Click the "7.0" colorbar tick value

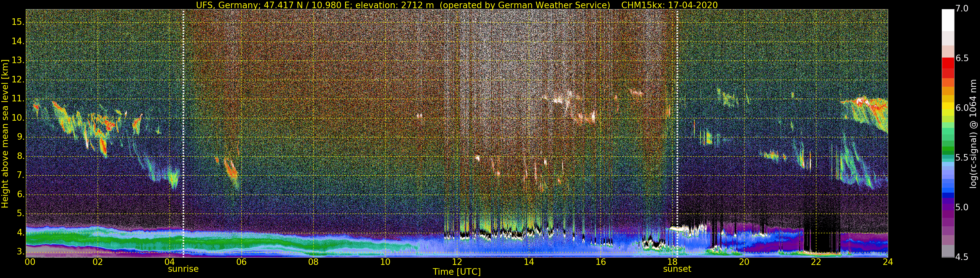(x=962, y=9)
